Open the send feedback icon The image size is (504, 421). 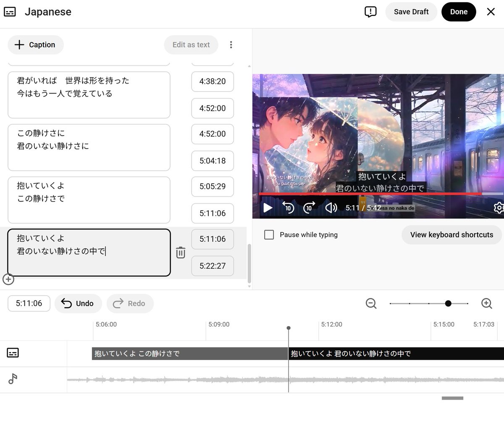click(370, 12)
